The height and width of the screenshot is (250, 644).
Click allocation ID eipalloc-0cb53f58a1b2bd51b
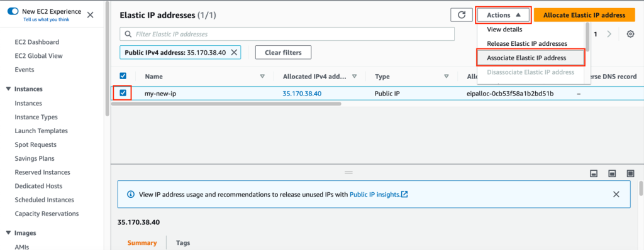(x=510, y=94)
